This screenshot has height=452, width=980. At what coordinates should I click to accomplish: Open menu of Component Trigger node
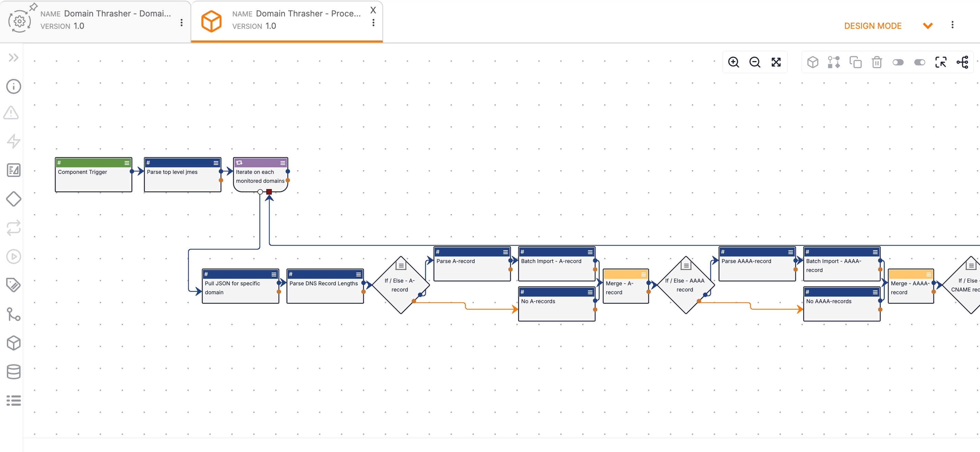[127, 163]
